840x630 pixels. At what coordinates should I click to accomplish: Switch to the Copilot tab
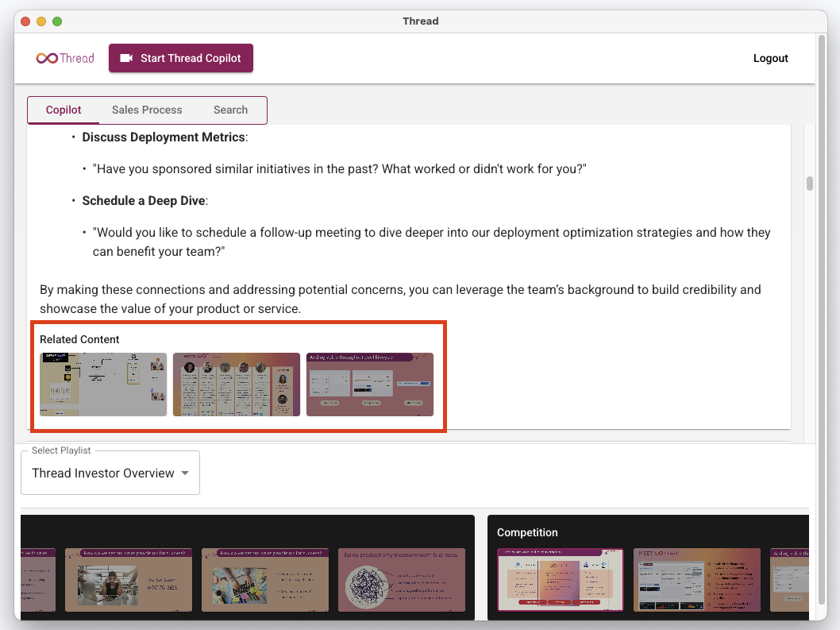coord(64,110)
